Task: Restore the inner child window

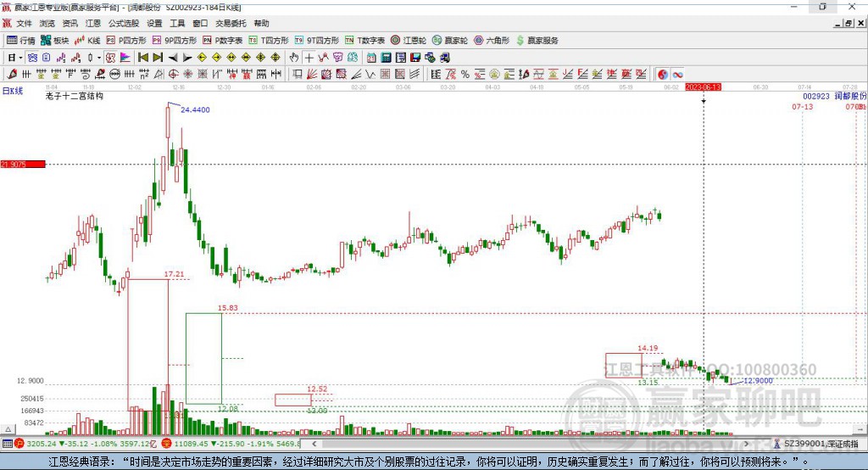Action: click(x=849, y=23)
